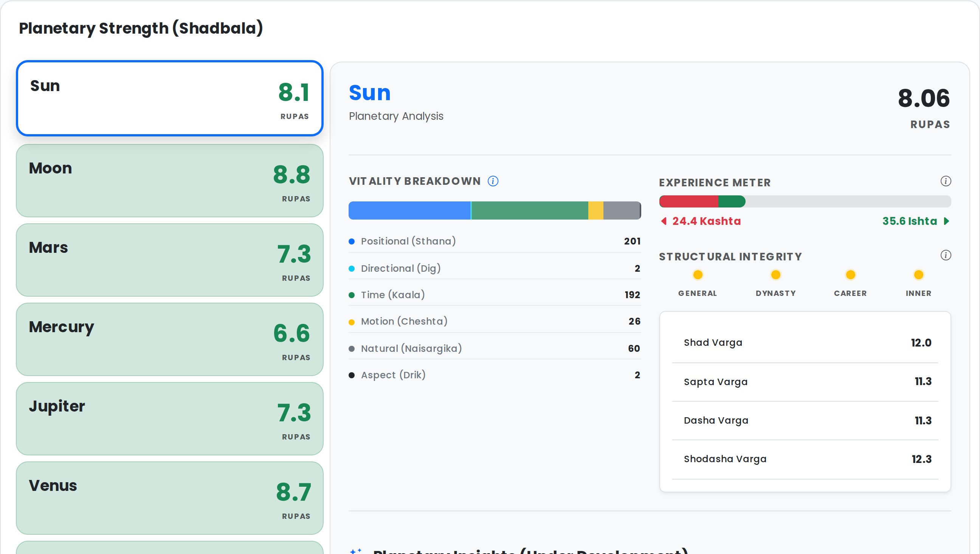The image size is (980, 554).
Task: Click the Time (Kaala) breakdown row
Action: coord(494,295)
